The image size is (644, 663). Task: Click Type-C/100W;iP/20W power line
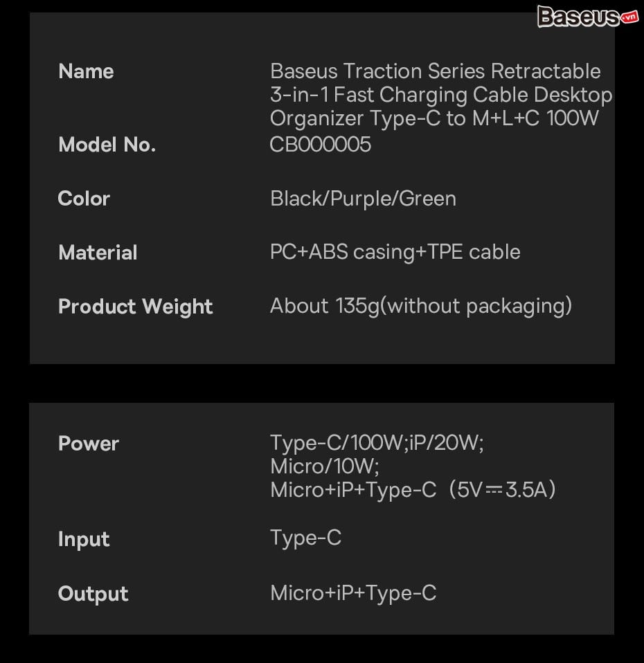point(377,443)
